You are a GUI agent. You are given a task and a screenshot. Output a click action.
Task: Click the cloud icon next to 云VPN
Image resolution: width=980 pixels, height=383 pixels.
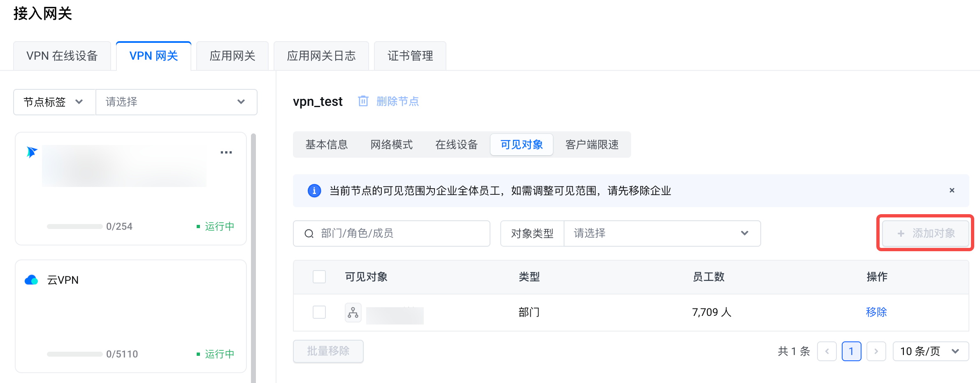[31, 280]
